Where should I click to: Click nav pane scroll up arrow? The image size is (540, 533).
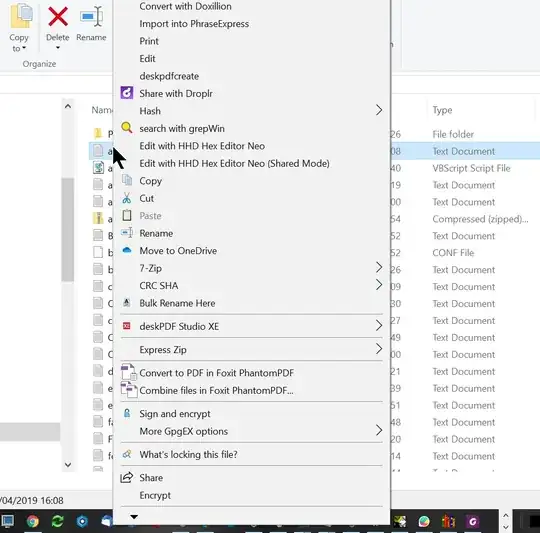tap(68, 106)
